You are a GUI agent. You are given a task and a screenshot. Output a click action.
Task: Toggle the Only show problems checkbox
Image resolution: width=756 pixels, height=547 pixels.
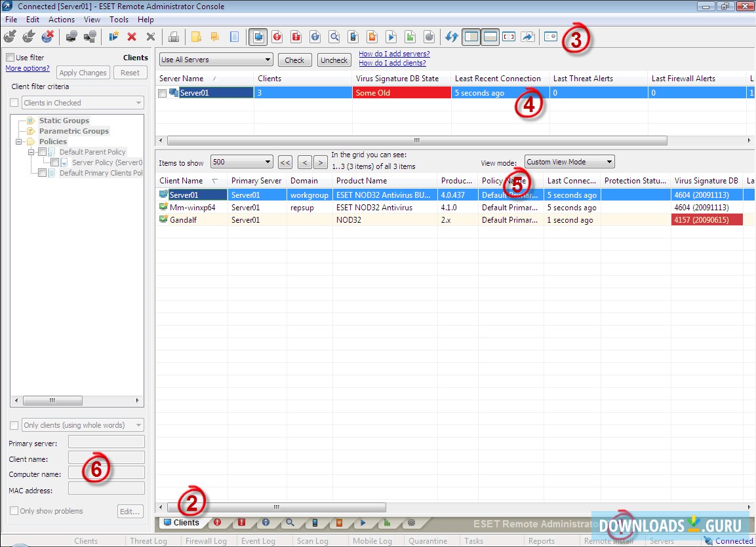click(x=13, y=511)
